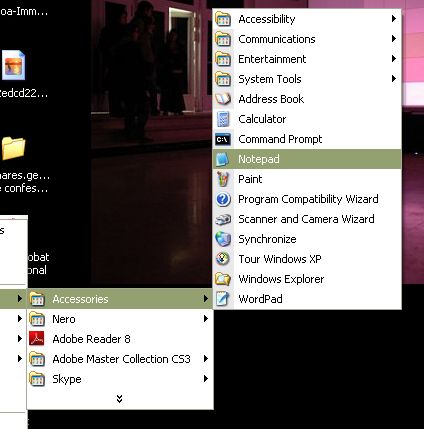Viewport: 424px width, 429px height.
Task: Click the 'Scanner and Camera Wizard' label
Action: point(306,219)
